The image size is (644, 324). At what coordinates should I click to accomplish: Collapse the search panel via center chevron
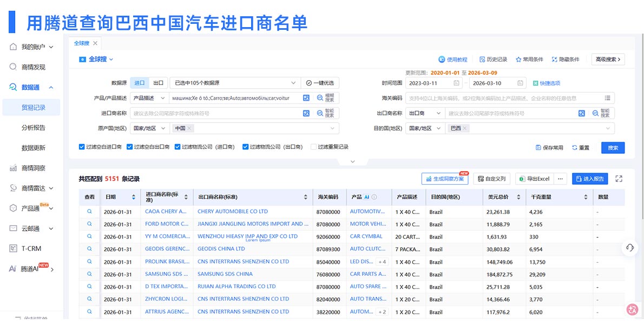[353, 161]
